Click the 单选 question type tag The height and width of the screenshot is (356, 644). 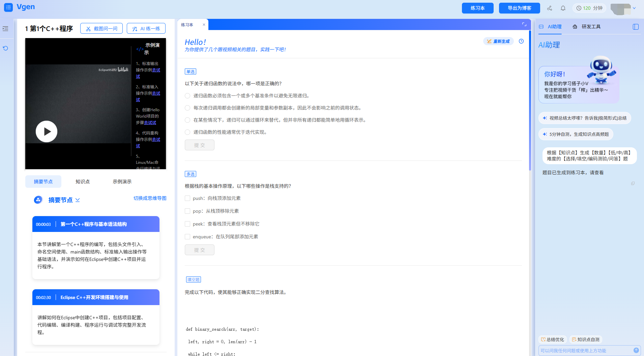191,71
